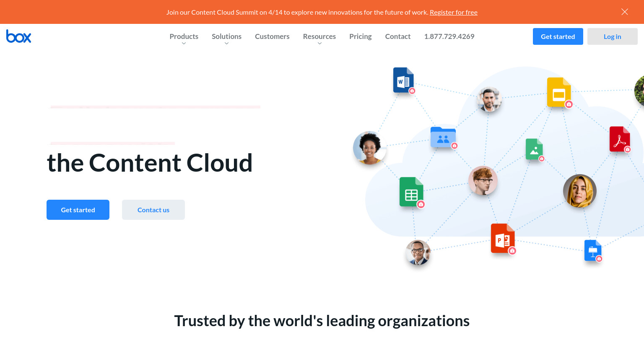The height and width of the screenshot is (345, 644).
Task: Click the Contact us button
Action: 153,210
